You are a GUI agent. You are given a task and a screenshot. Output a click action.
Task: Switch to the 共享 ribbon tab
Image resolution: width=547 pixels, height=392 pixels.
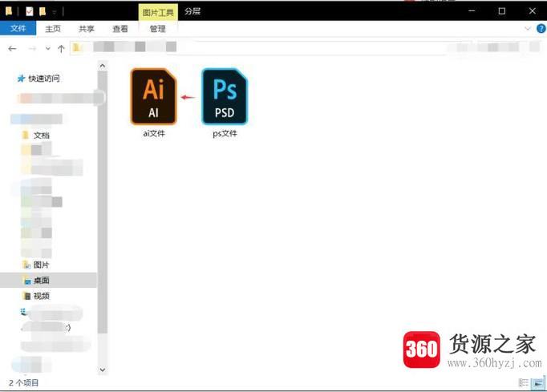tap(87, 29)
